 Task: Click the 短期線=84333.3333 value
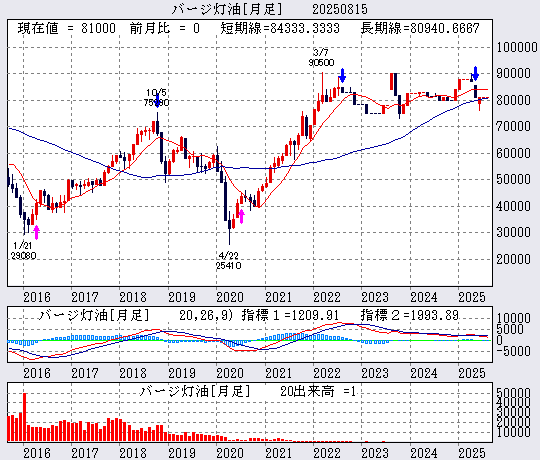[280, 28]
